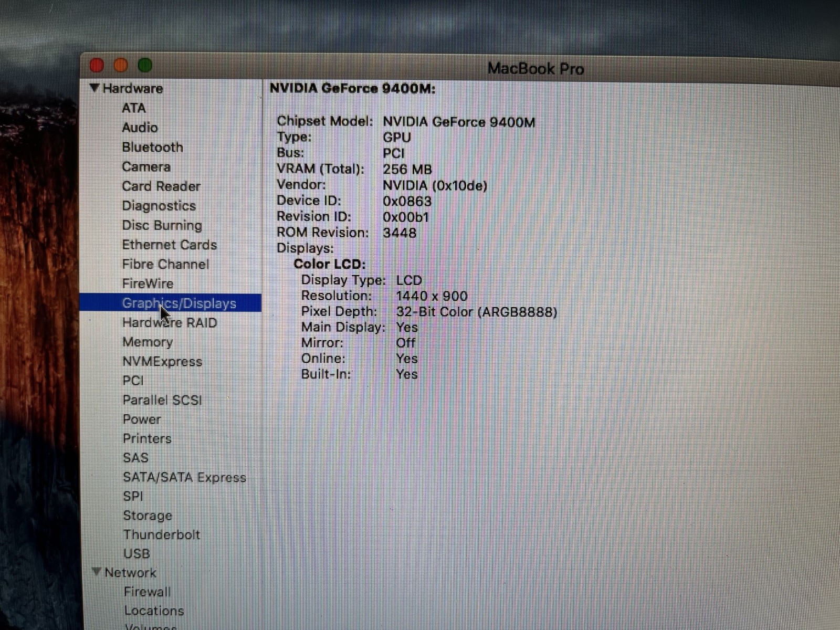Click the Chipset Model value text
Image resolution: width=840 pixels, height=630 pixels.
pos(459,122)
